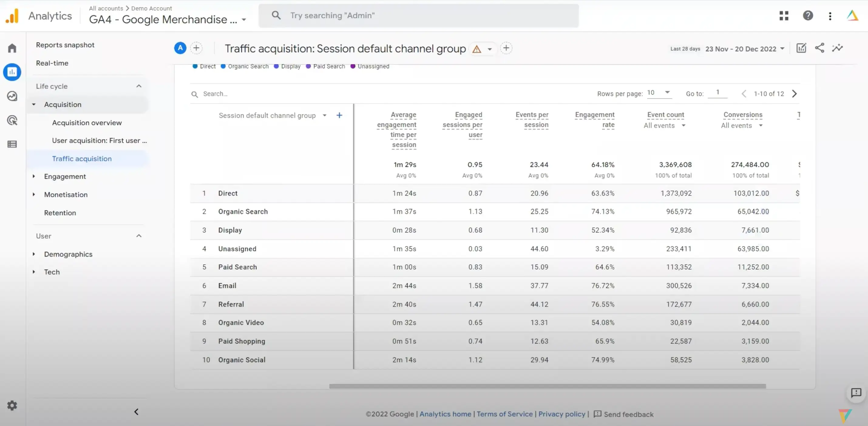Open the report title dropdown arrow

[490, 49]
